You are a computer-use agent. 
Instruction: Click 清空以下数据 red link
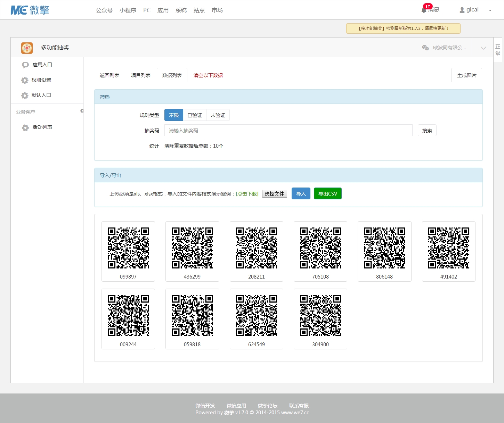208,75
